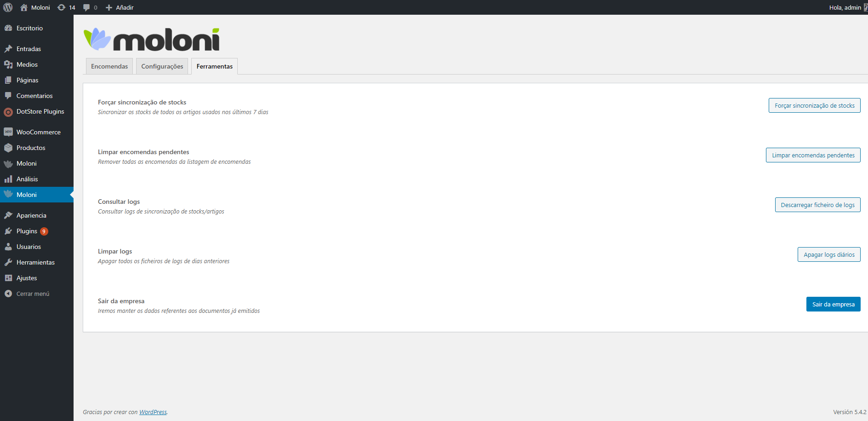The width and height of the screenshot is (868, 421).
Task: Click the Plugins plug icon
Action: pos(8,231)
